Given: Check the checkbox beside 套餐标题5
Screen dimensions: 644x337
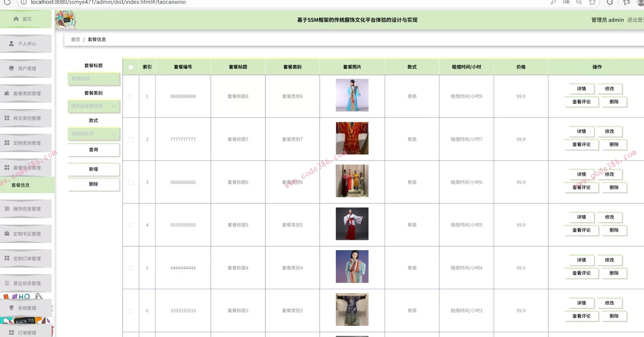Looking at the screenshot, I should 131,225.
